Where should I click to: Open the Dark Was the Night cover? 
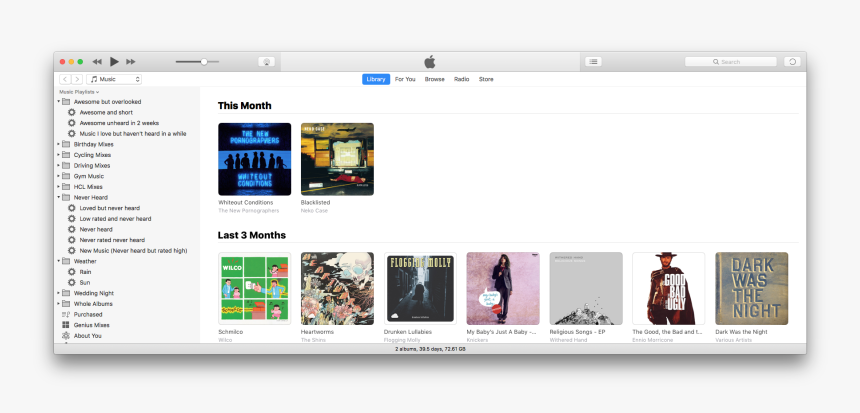(751, 288)
